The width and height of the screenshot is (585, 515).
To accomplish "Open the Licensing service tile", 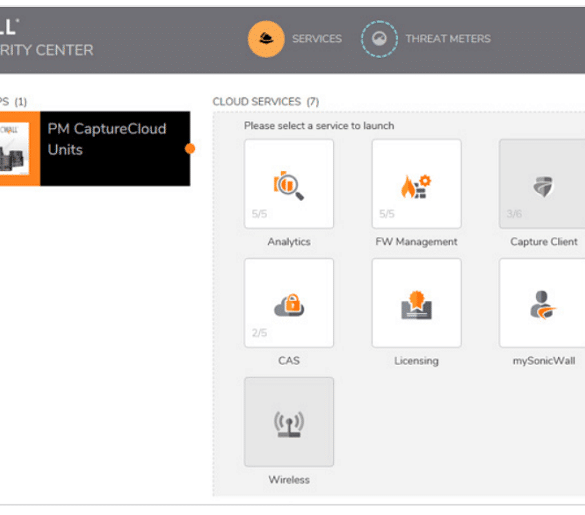I will [x=416, y=303].
